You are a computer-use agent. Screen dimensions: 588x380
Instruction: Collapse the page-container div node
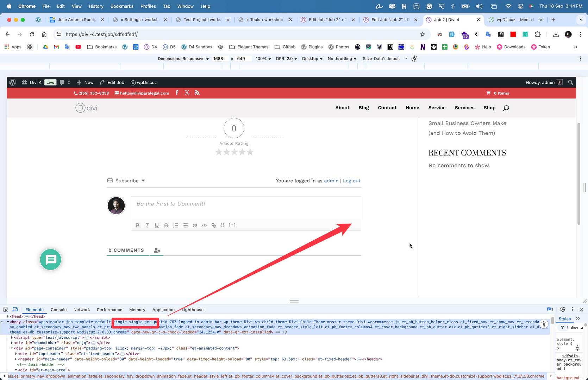pos(12,348)
